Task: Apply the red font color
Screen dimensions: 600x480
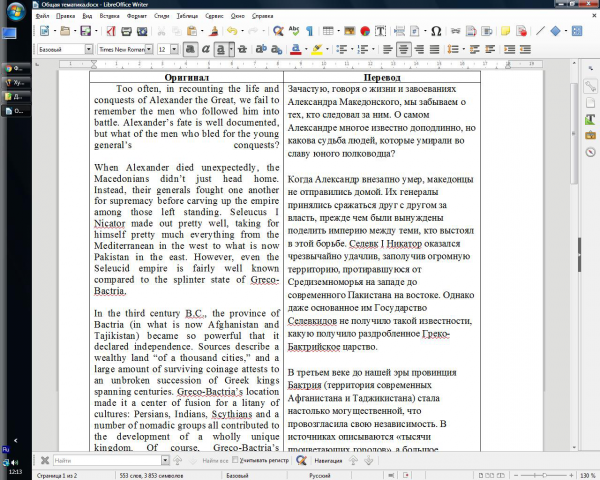Action: [295, 49]
